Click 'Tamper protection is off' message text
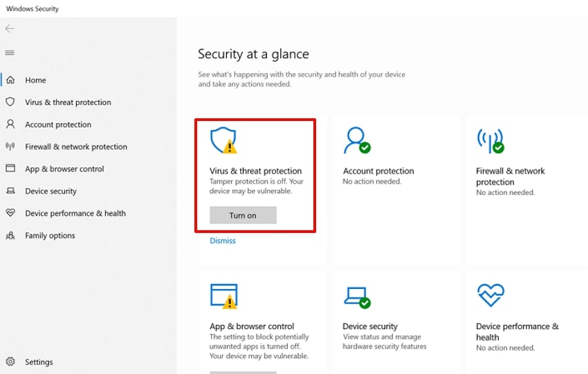The height and width of the screenshot is (374, 588). tap(257, 186)
